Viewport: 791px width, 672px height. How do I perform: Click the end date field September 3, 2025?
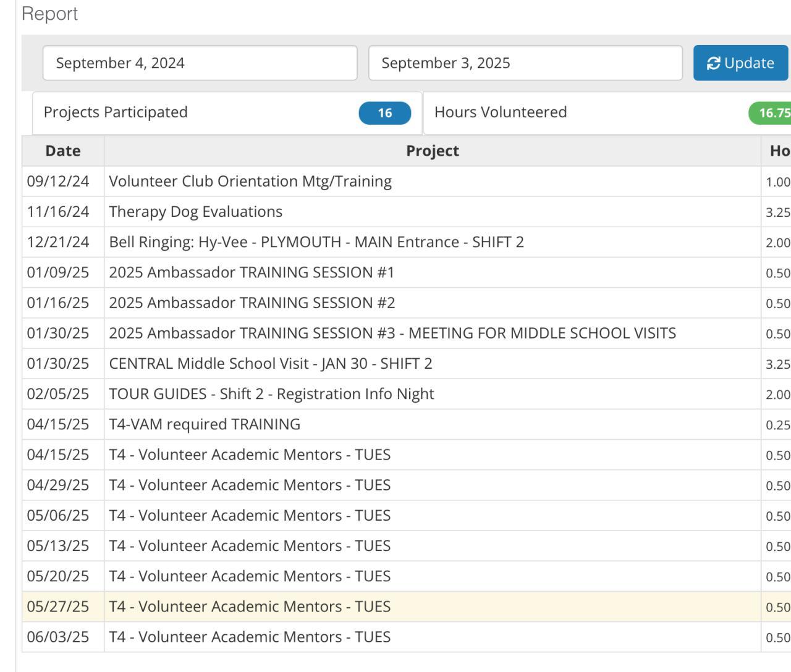click(525, 63)
